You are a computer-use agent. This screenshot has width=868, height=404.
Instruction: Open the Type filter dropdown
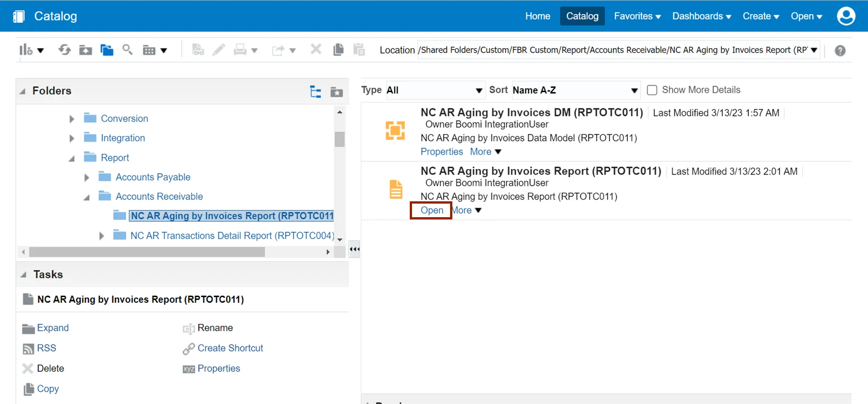click(x=435, y=90)
